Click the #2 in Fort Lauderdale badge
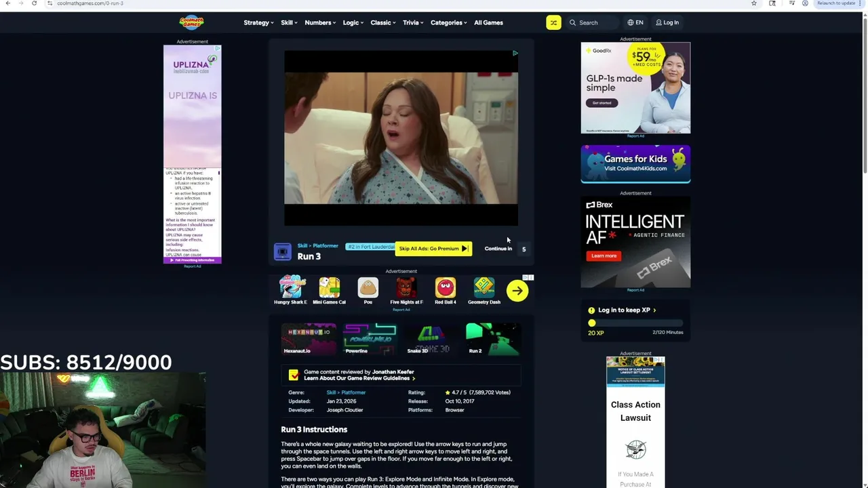Screen dimensions: 868x488 (x=370, y=247)
